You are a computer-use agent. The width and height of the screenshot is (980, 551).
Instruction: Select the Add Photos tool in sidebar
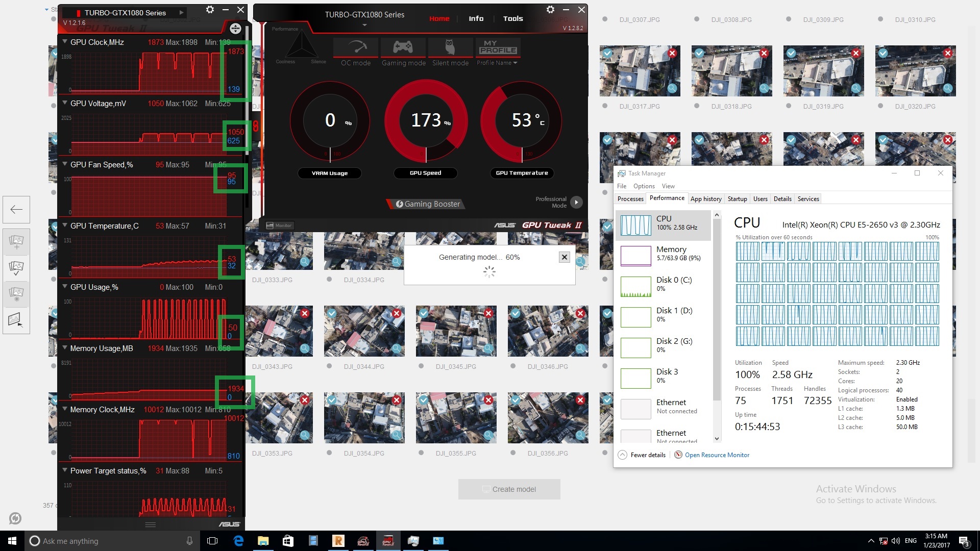16,243
